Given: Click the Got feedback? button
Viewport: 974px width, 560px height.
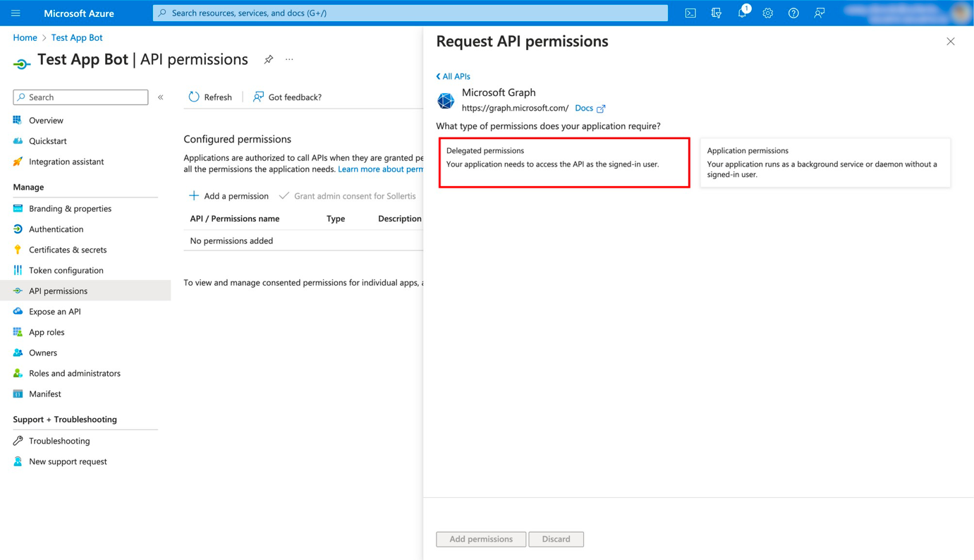Looking at the screenshot, I should (x=287, y=97).
